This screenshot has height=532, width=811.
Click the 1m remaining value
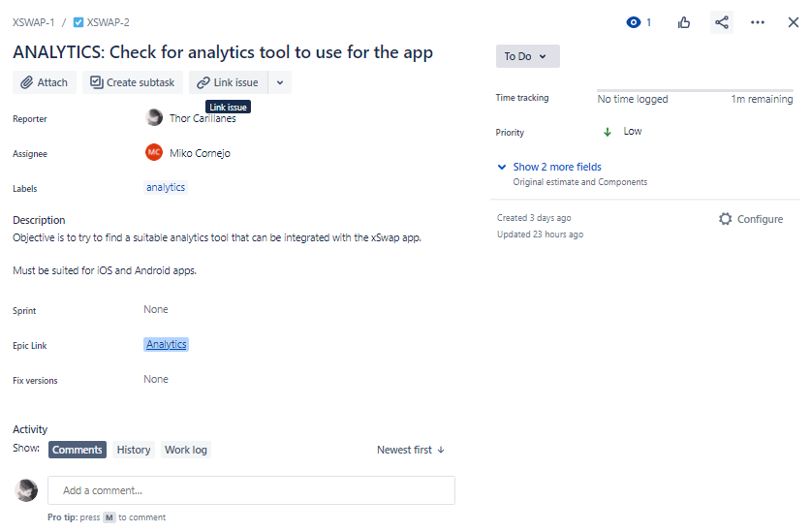(x=762, y=99)
